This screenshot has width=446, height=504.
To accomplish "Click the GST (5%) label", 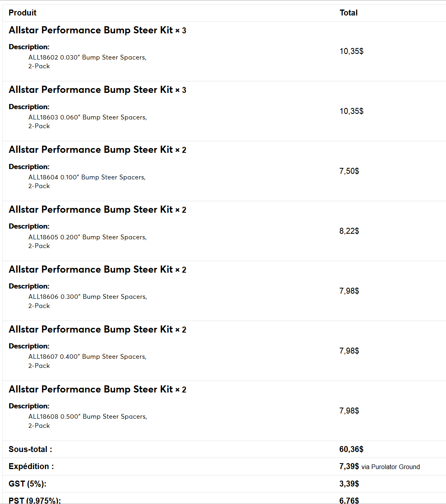I will click(27, 484).
